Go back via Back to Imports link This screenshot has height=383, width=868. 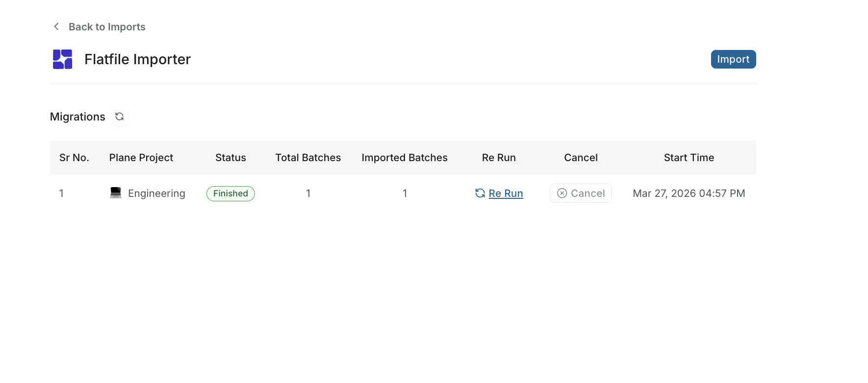tap(107, 27)
